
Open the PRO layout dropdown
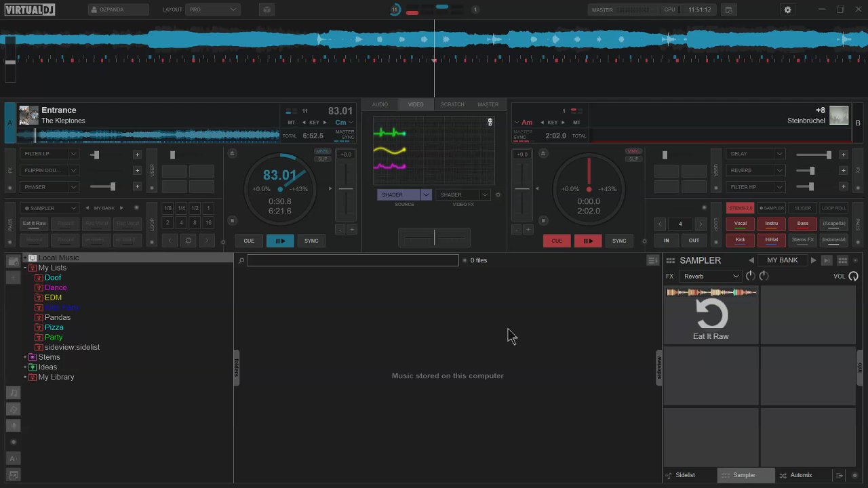click(x=213, y=10)
